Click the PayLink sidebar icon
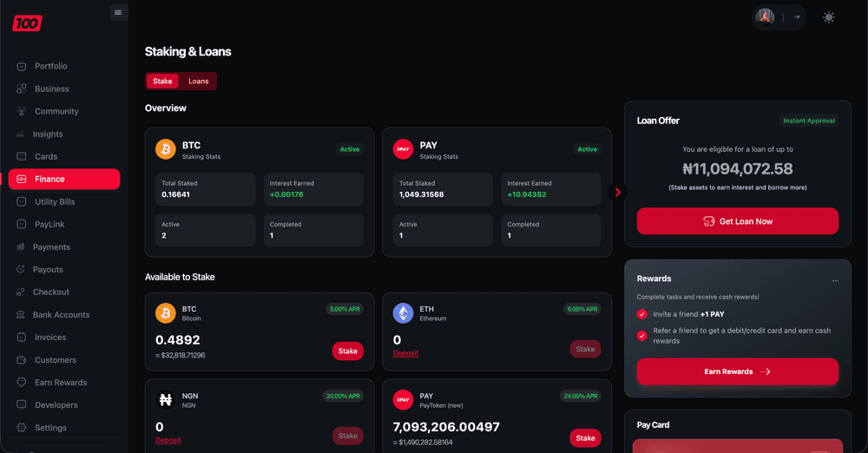This screenshot has width=868, height=453. tap(22, 224)
